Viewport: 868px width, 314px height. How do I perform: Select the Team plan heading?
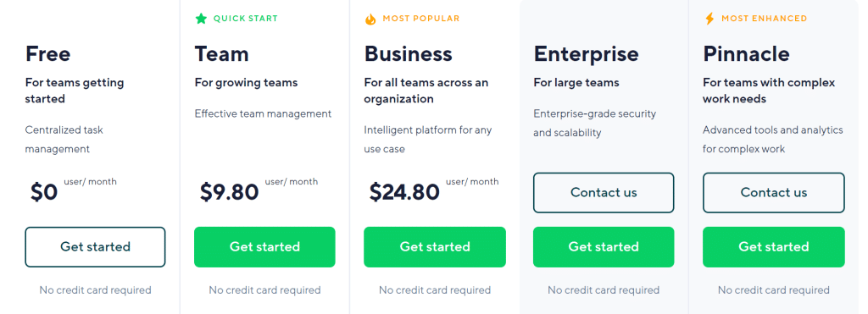pyautogui.click(x=221, y=54)
